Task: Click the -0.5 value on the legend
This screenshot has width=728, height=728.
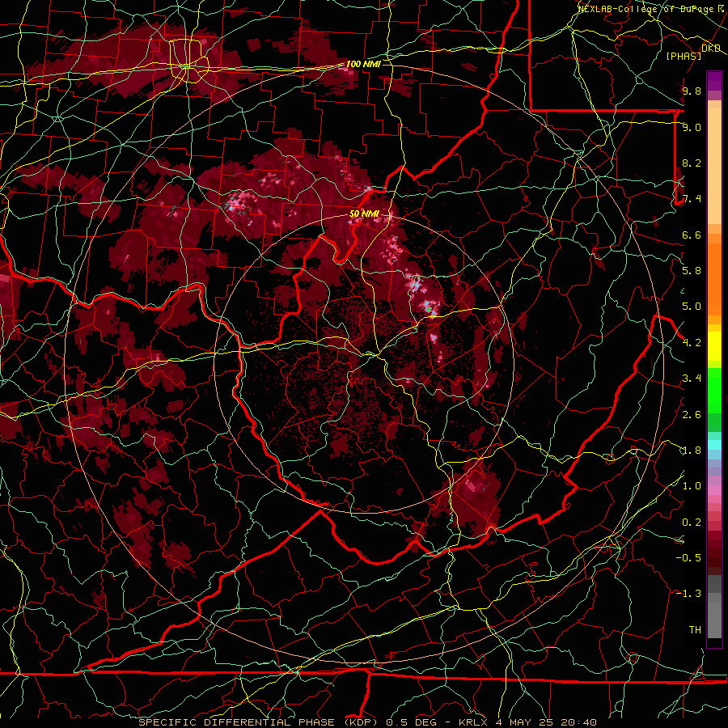Action: click(x=689, y=557)
